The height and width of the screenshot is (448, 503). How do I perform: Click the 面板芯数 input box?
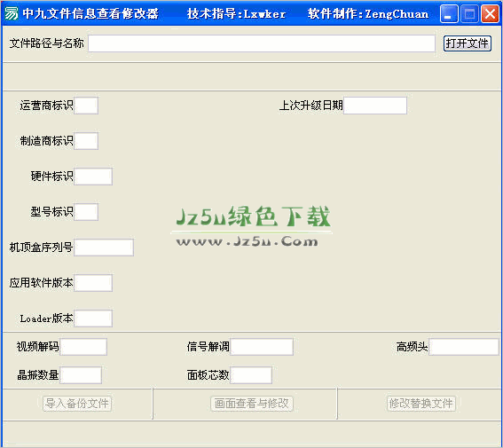point(251,375)
